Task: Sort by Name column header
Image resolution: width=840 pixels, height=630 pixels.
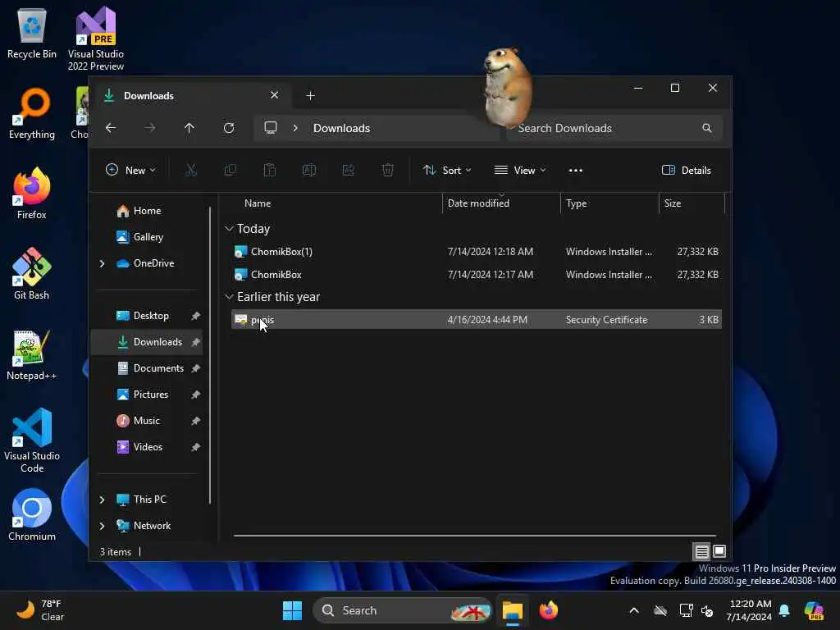Action: [x=258, y=203]
